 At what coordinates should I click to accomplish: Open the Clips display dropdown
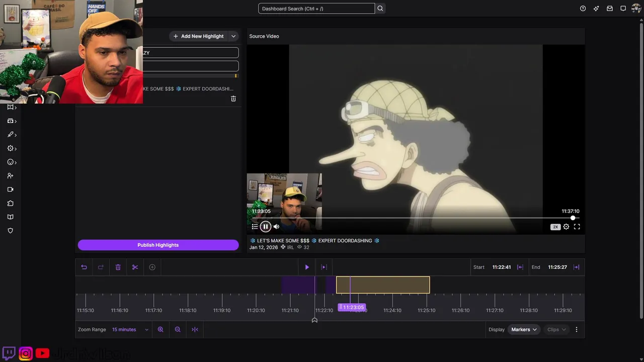tap(556, 329)
